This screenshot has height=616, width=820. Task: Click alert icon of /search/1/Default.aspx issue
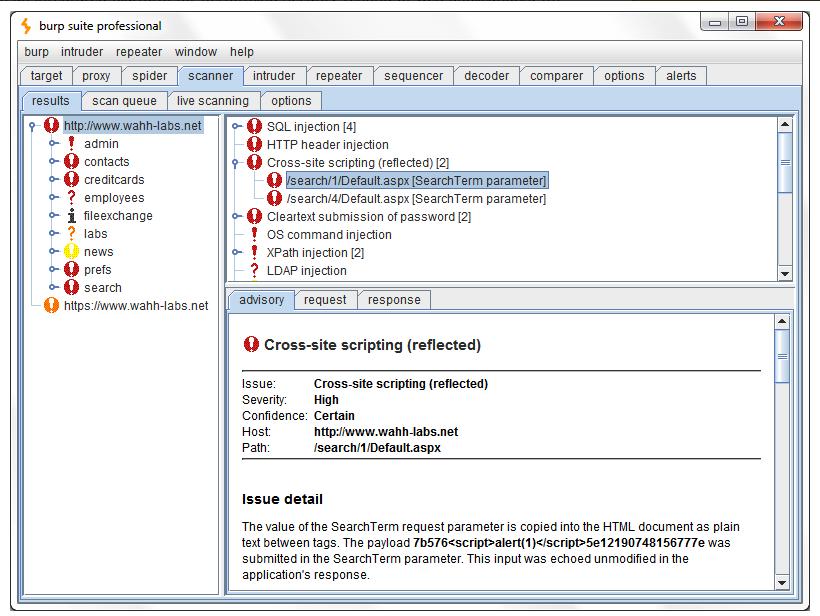(275, 180)
